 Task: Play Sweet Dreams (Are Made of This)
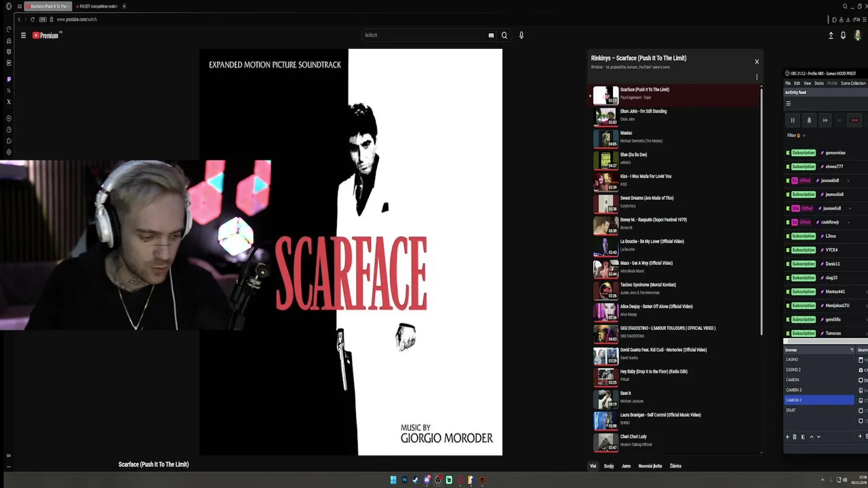676,203
